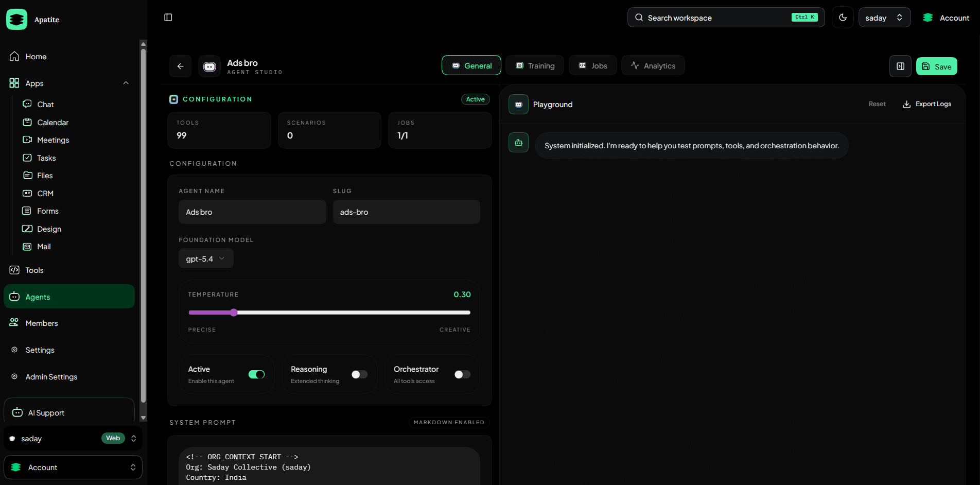Switch to the Jobs tab

point(593,65)
